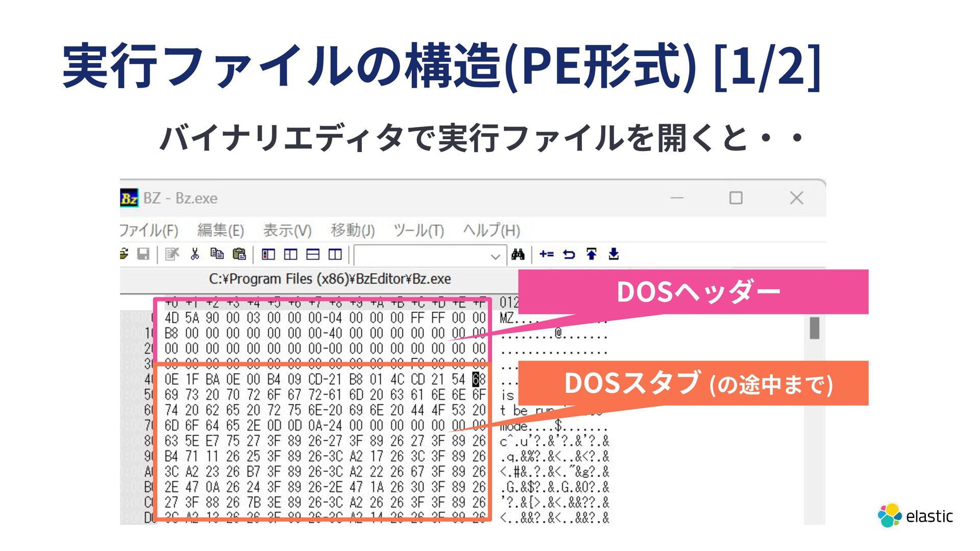
Task: Click the blue undo arrow icon
Action: coord(569,254)
